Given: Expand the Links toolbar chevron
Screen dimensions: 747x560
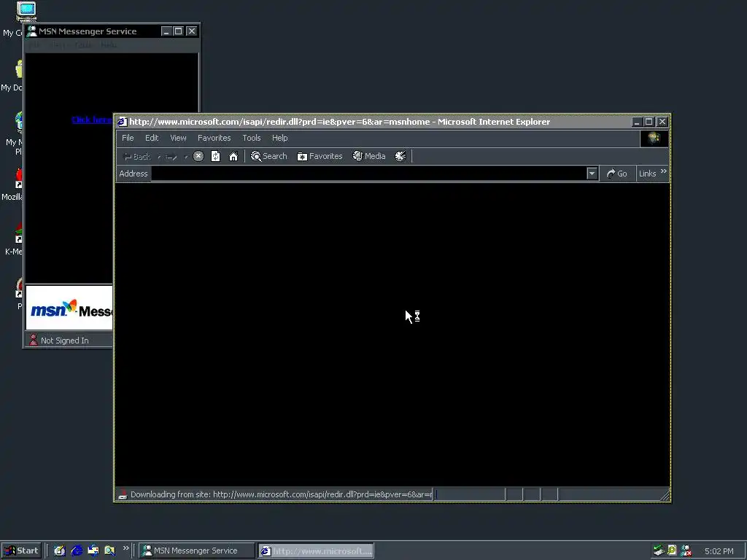Looking at the screenshot, I should [664, 171].
